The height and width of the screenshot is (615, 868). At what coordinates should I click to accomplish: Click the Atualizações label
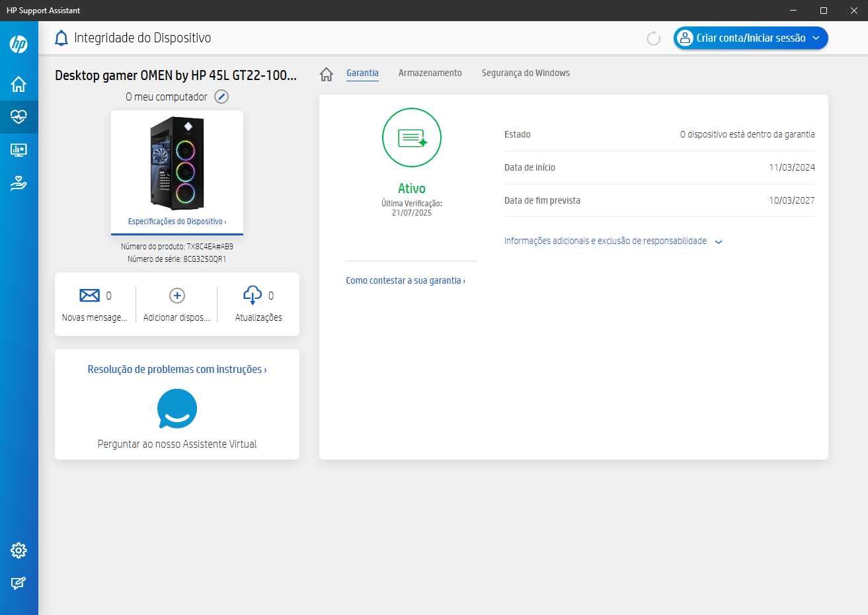tap(258, 317)
